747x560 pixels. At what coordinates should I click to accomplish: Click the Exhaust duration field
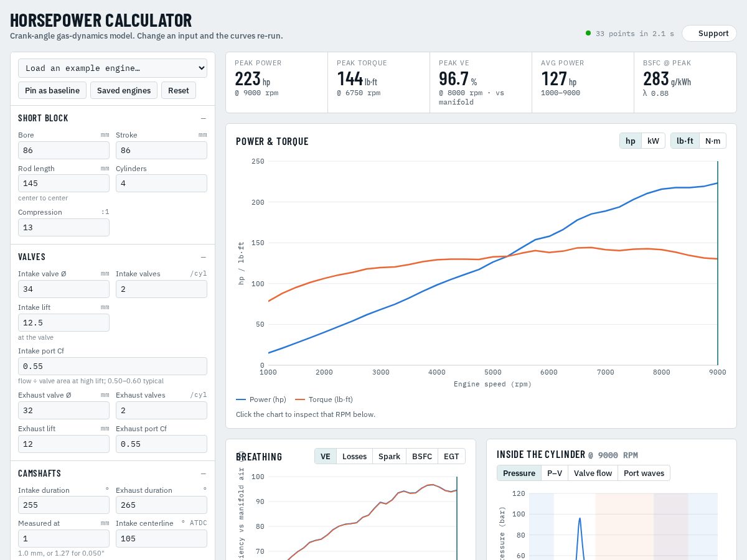(161, 505)
